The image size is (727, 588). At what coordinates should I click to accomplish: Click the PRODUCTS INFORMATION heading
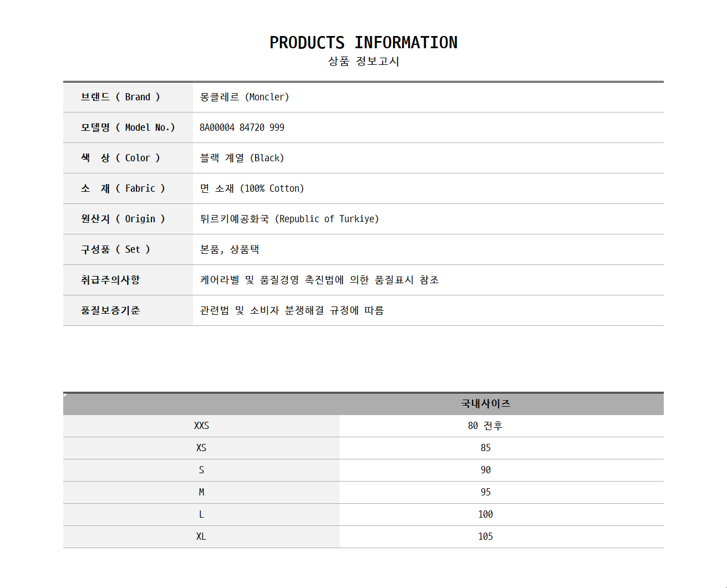tap(363, 43)
